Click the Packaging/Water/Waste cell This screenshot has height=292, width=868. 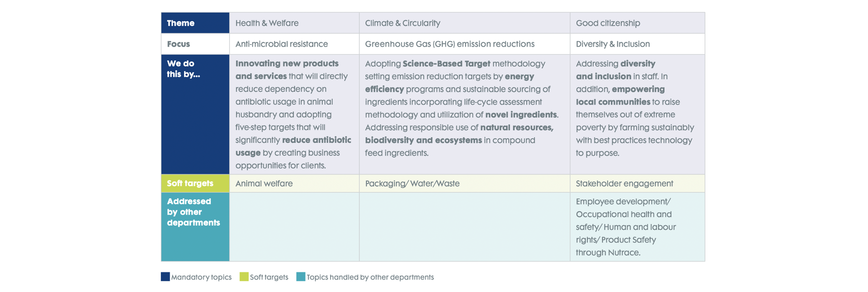(465, 183)
